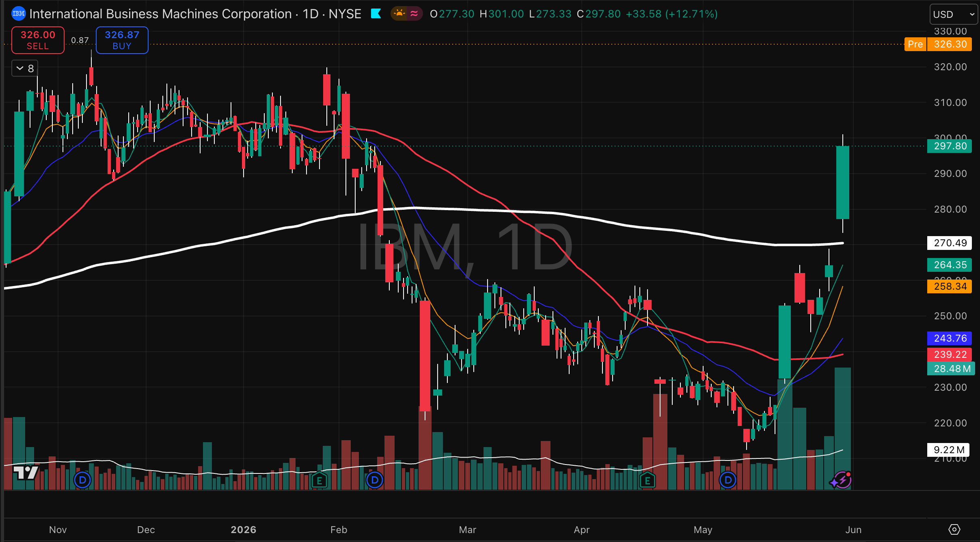Image resolution: width=980 pixels, height=542 pixels.
Task: Click the Jun label on time axis
Action: click(853, 529)
